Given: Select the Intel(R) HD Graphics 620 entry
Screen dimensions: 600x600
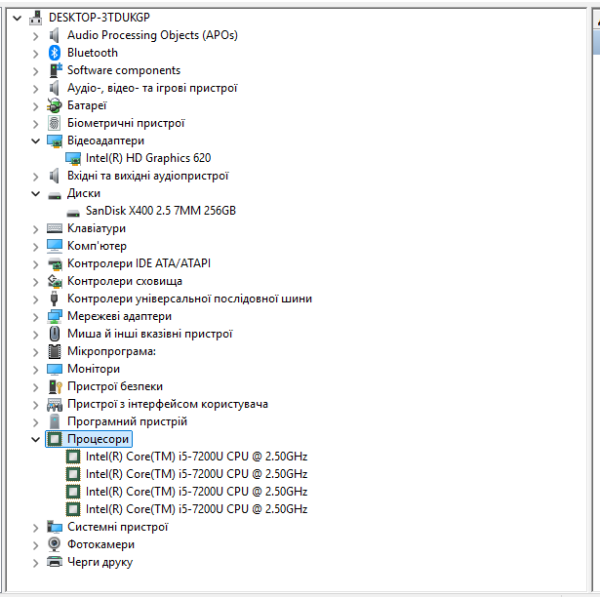Looking at the screenshot, I should (x=148, y=158).
